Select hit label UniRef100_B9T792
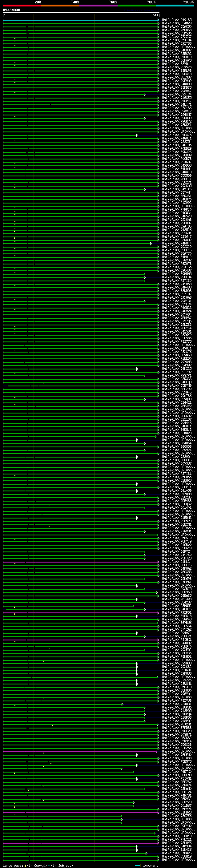Image resolution: width=197 pixels, height=868 pixels. tap(177, 372)
